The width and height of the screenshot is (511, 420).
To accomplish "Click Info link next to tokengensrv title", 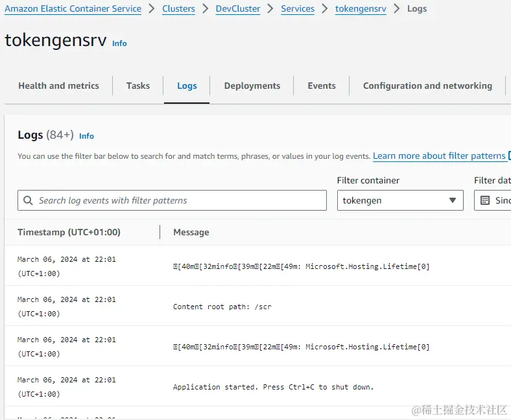I will [x=119, y=43].
